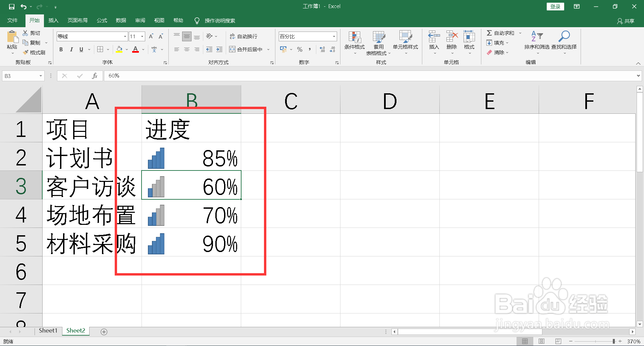The width and height of the screenshot is (644, 346).
Task: Click the Save icon in title bar
Action: pos(11,7)
